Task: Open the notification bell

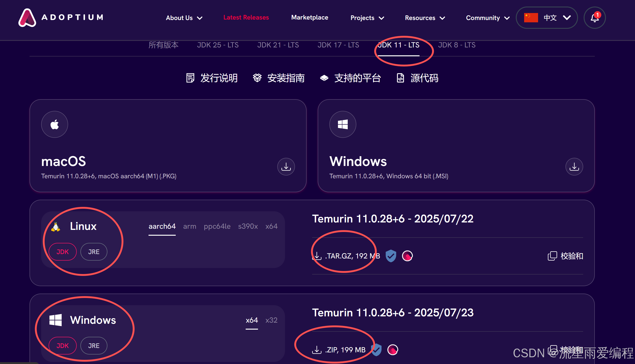Action: point(594,18)
